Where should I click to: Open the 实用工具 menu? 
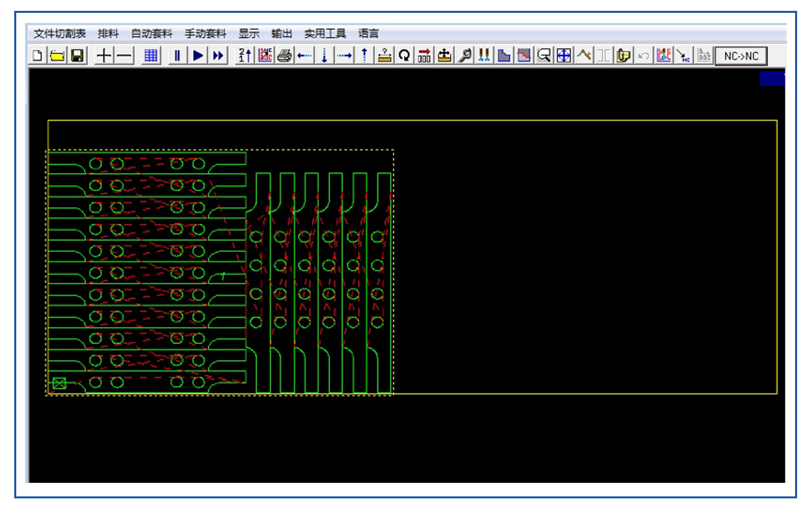click(325, 33)
